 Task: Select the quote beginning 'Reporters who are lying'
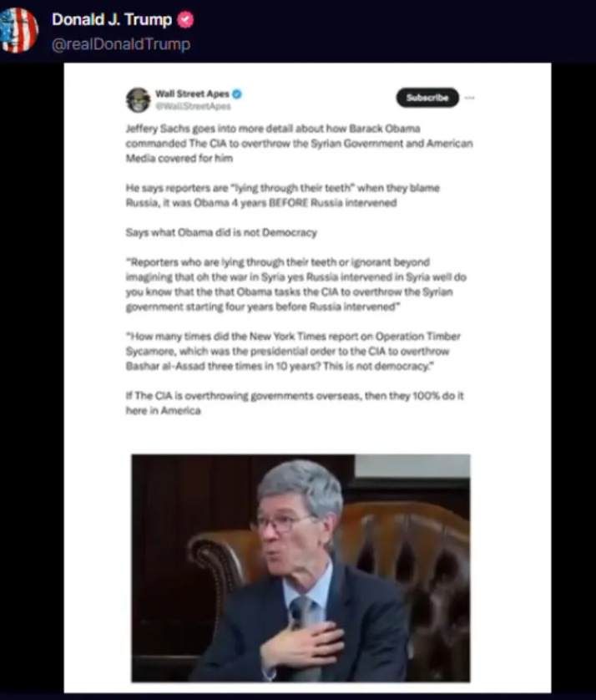click(x=296, y=284)
